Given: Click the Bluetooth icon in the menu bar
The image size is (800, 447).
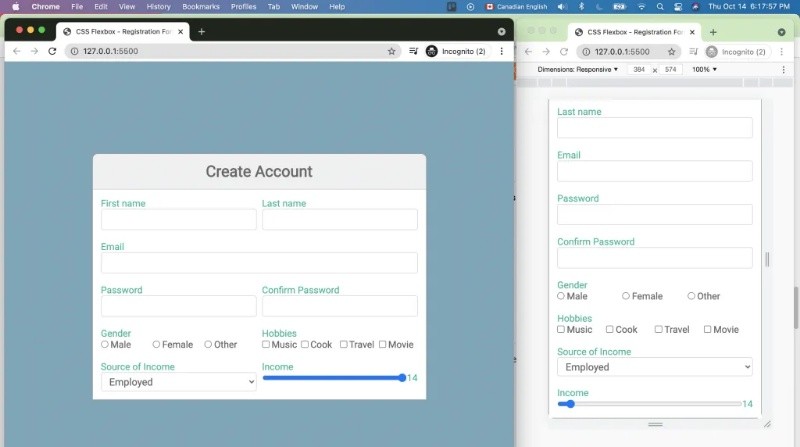Looking at the screenshot, I should (581, 7).
